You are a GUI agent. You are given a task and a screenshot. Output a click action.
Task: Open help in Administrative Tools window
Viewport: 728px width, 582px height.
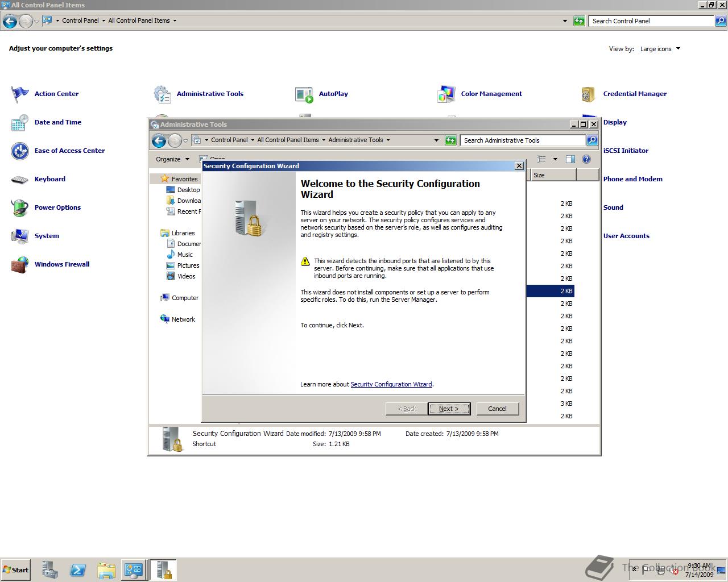point(586,159)
